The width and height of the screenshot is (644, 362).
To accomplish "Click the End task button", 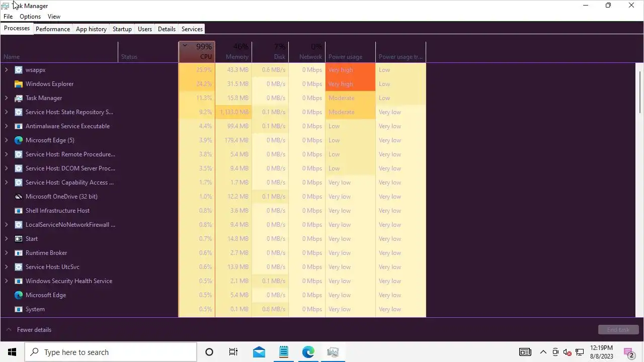I will click(618, 330).
